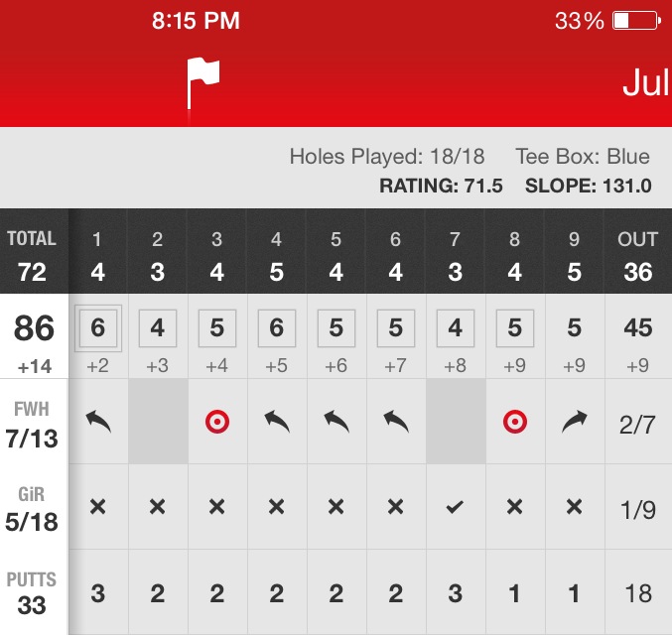The width and height of the screenshot is (672, 635).
Task: Select the hole 5 column header
Action: click(x=336, y=254)
